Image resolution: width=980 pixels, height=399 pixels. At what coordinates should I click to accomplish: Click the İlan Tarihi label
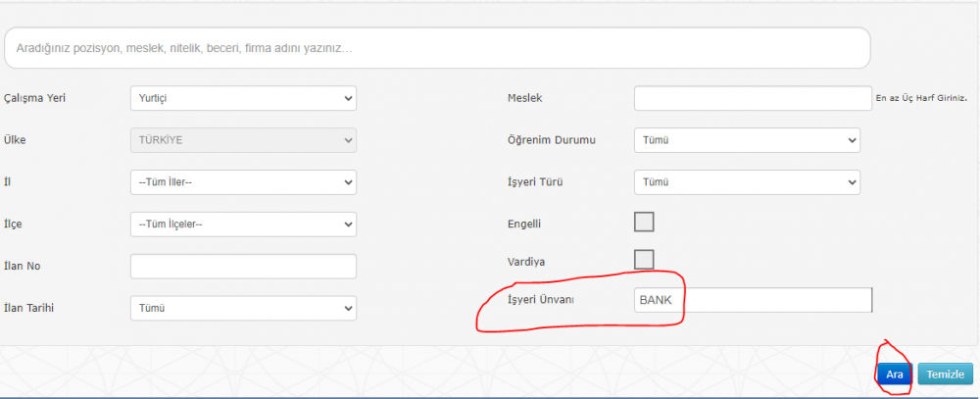(x=28, y=308)
